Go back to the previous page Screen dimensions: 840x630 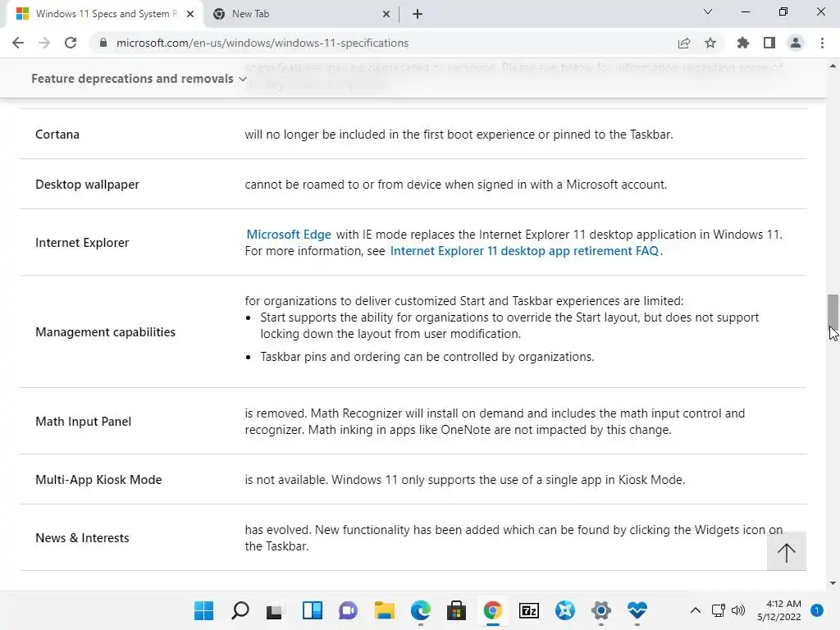[x=18, y=43]
